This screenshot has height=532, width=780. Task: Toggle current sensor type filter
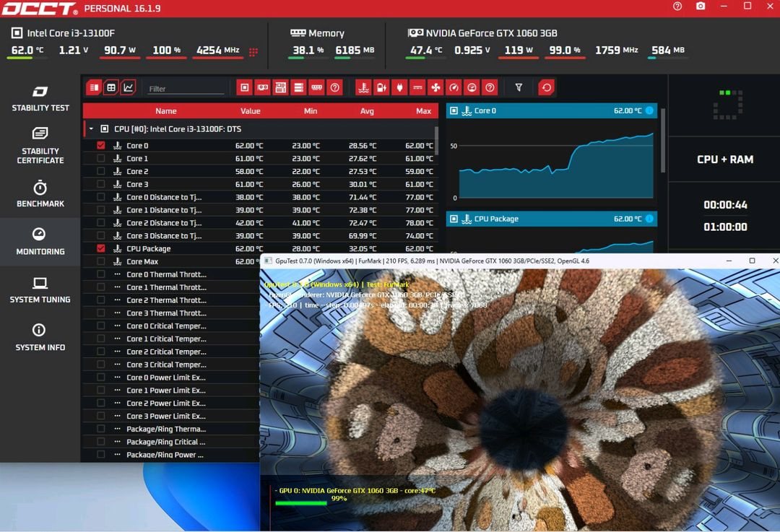tap(418, 88)
